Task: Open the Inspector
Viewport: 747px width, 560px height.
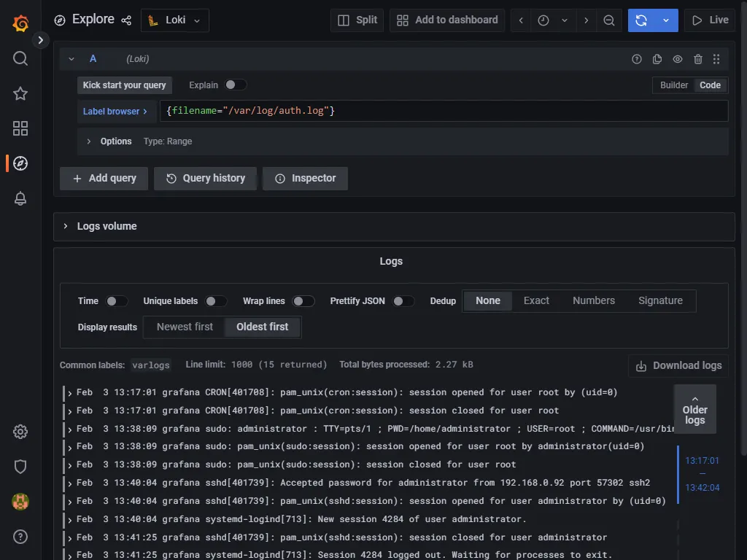Action: 306,178
